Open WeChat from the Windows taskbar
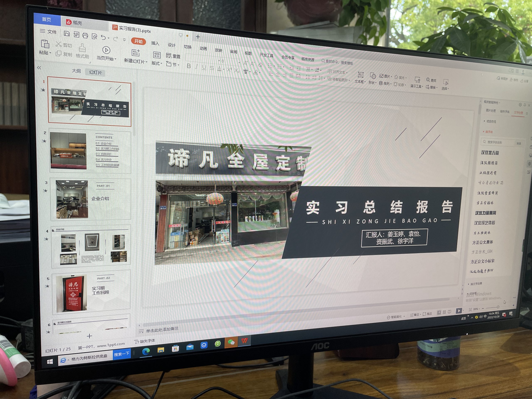This screenshot has width=532, height=399. tap(231, 342)
